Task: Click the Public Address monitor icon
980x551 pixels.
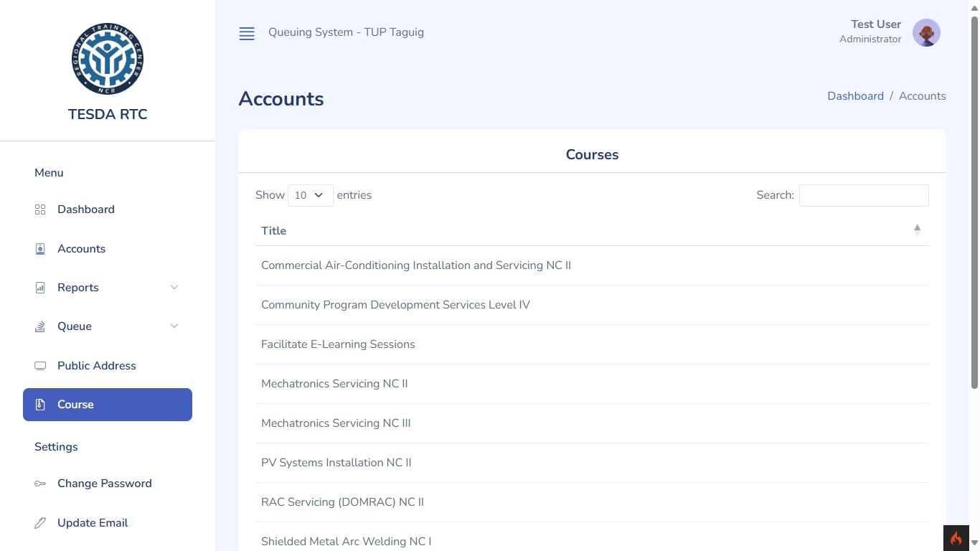Action: [x=40, y=366]
